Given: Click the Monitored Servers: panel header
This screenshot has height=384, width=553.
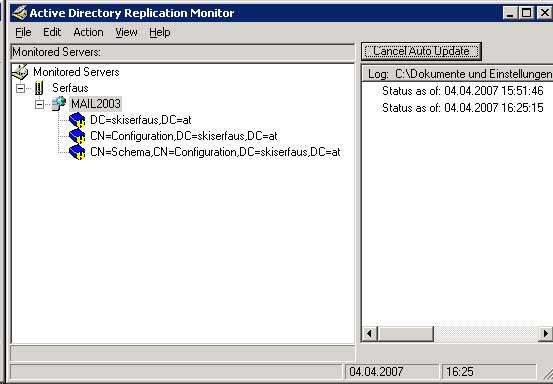Looking at the screenshot, I should pyautogui.click(x=183, y=52).
